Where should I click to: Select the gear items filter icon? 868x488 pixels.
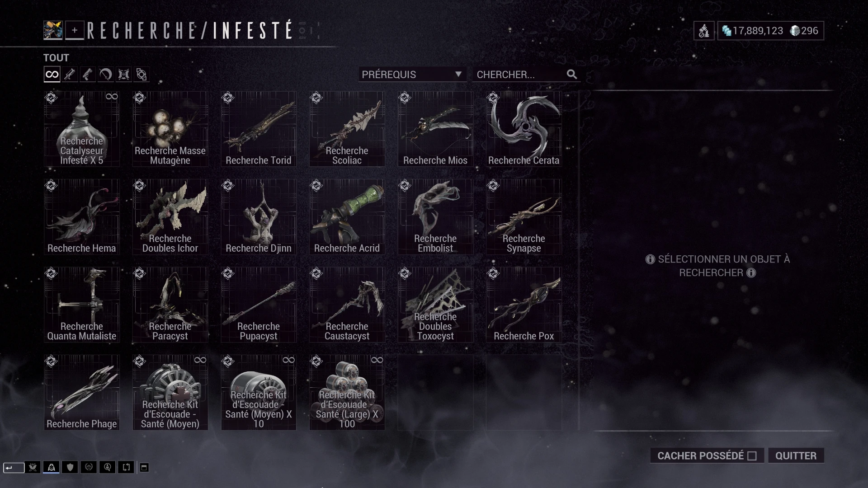(x=142, y=75)
